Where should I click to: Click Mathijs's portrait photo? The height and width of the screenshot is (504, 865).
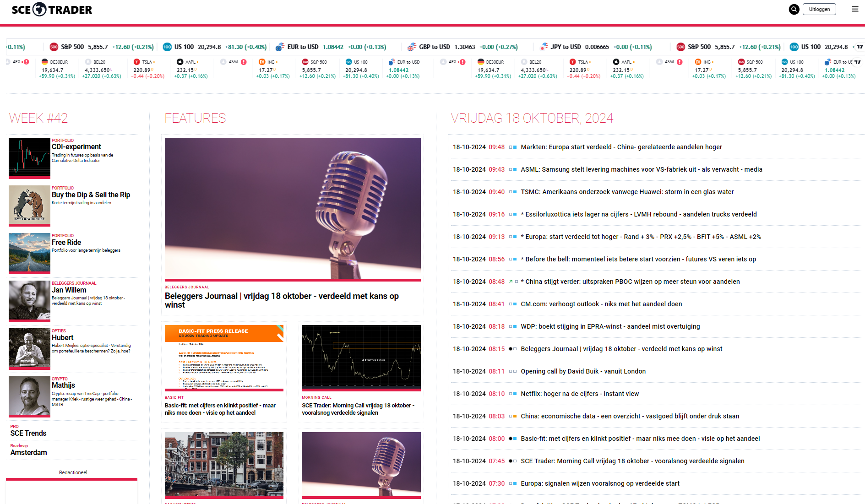pyautogui.click(x=29, y=396)
